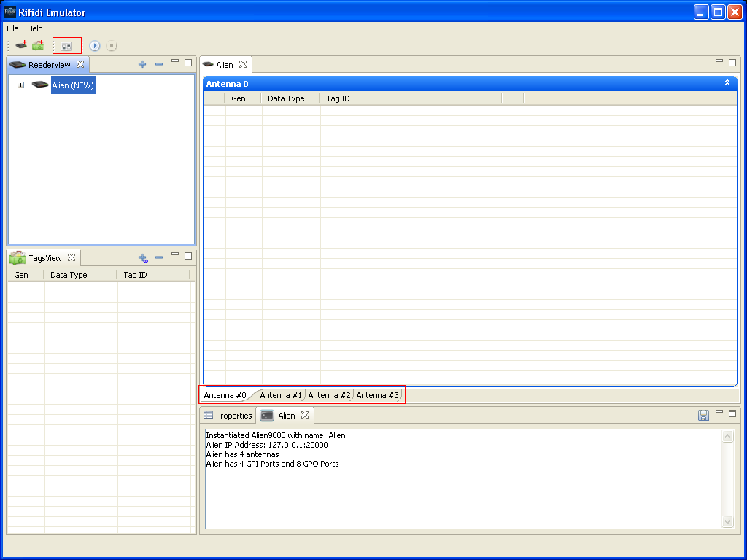The width and height of the screenshot is (747, 560).
Task: Minimize the console panel
Action: (x=719, y=411)
